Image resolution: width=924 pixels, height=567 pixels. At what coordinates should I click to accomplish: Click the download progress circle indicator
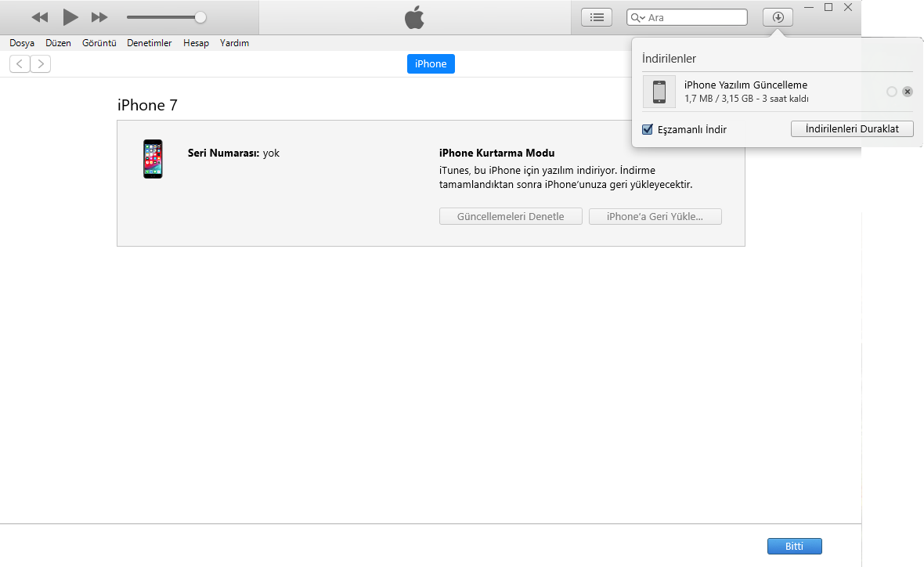(892, 92)
